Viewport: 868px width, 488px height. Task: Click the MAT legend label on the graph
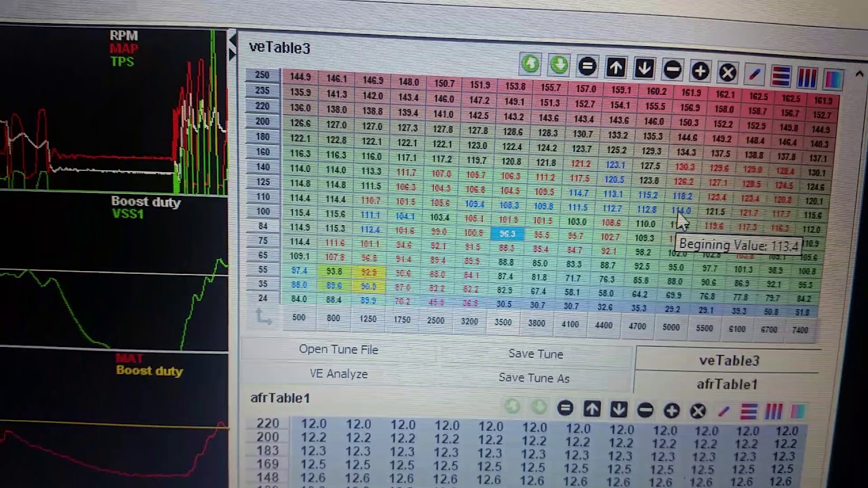tap(129, 358)
